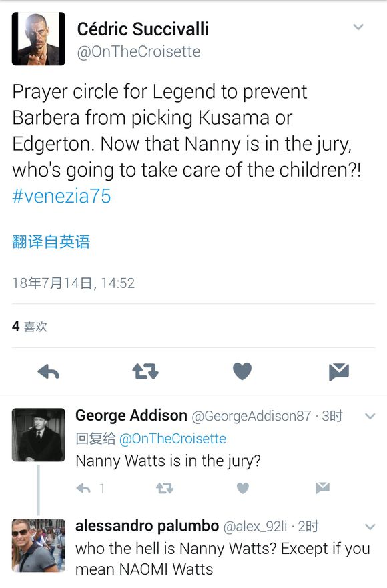The height and width of the screenshot is (588, 387).
Task: Tap the 翻译自英语 translate link
Action: click(51, 241)
